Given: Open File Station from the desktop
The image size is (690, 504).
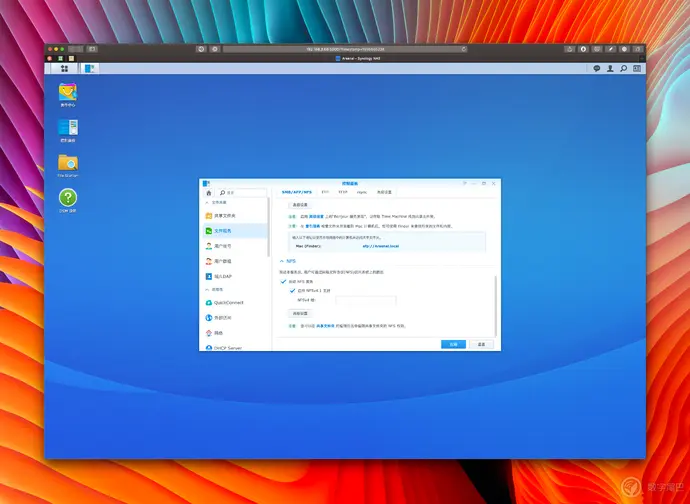Looking at the screenshot, I should coord(68,162).
